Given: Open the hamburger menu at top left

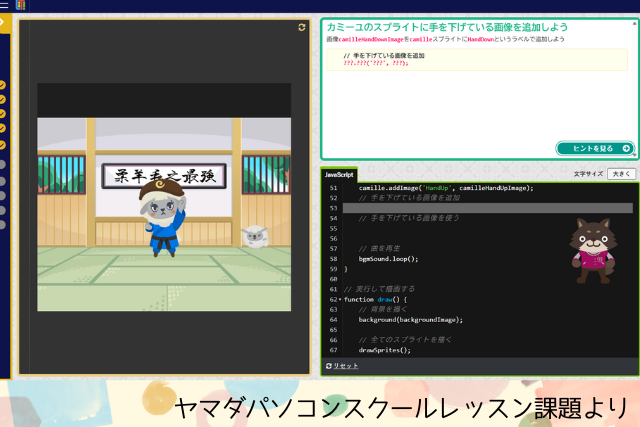Looking at the screenshot, I should click(x=5, y=5).
